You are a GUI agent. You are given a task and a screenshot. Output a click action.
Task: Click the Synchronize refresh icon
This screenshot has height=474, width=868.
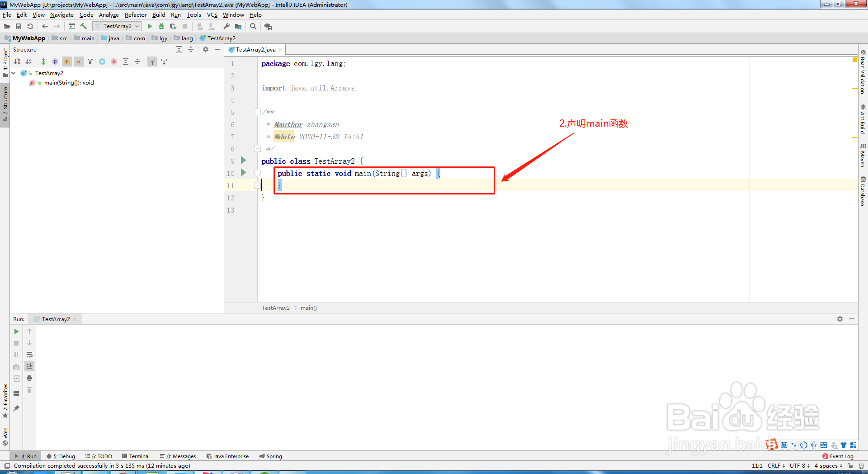(30, 27)
